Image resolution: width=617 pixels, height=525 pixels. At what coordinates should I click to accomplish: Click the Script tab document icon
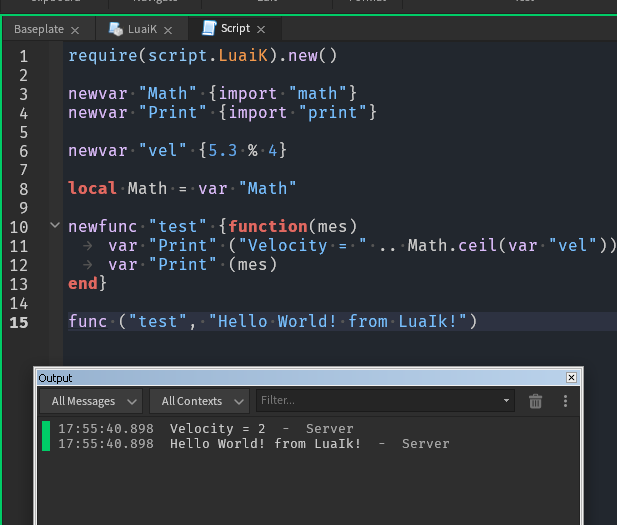[208, 29]
